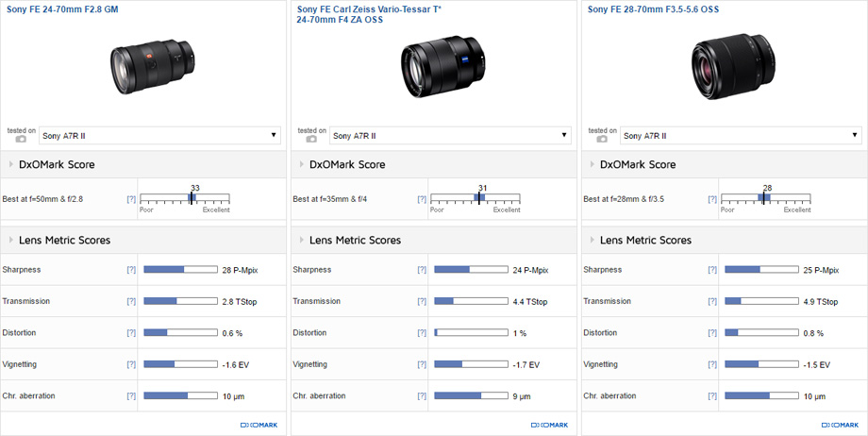868x436 pixels.
Task: Click Vignetting help [?] for Vario-Tessar F4
Action: (x=422, y=364)
